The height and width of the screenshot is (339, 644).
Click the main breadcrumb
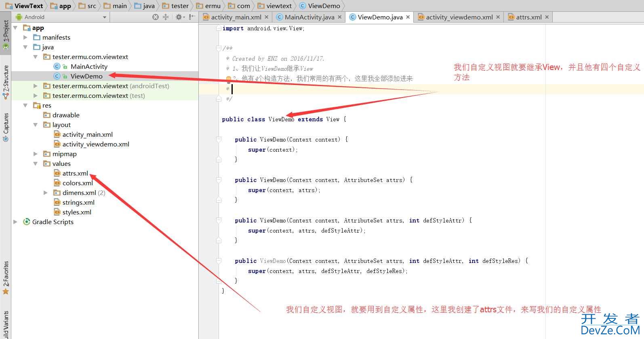click(116, 6)
